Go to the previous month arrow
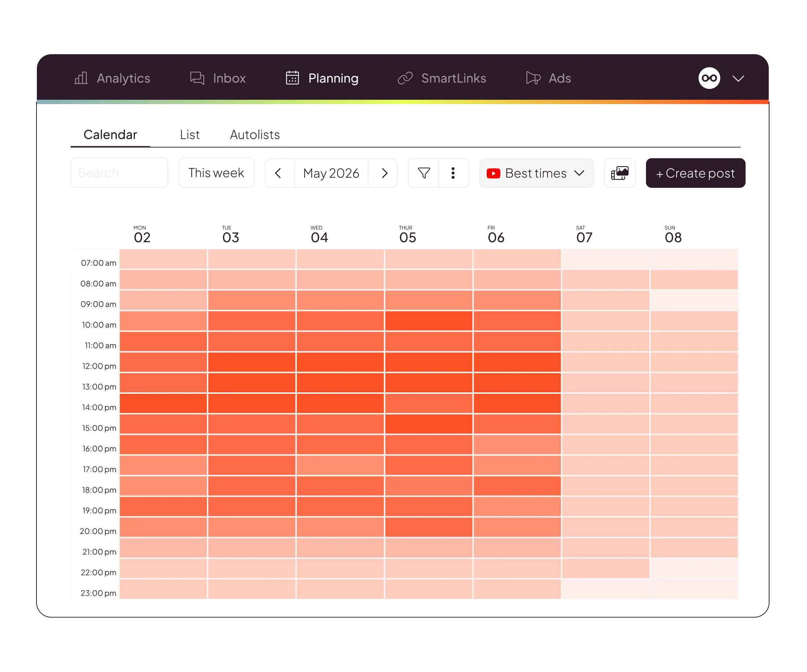This screenshot has width=807, height=672. pos(279,173)
